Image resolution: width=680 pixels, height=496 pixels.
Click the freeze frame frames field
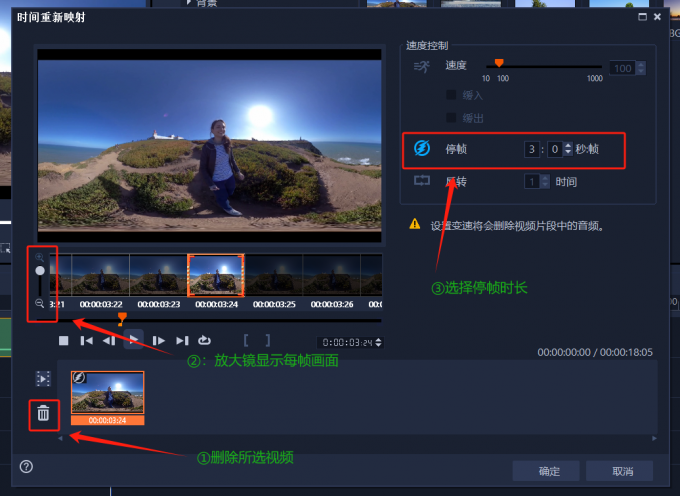coord(555,149)
